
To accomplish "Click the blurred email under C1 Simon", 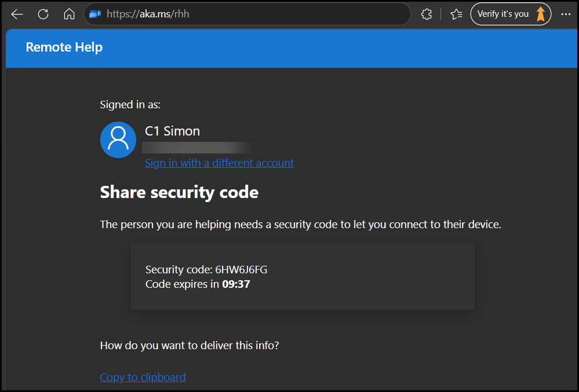I will pos(198,148).
